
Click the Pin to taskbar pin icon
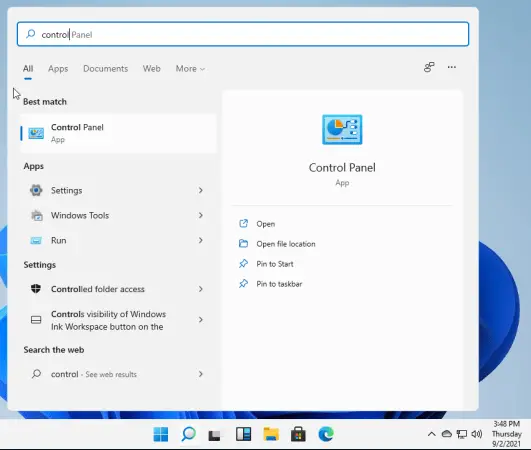243,283
